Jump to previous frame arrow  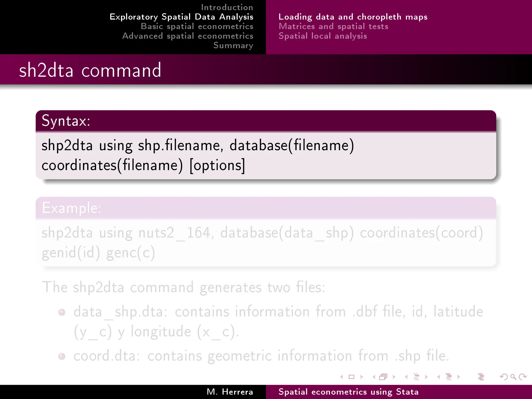[x=374, y=377]
